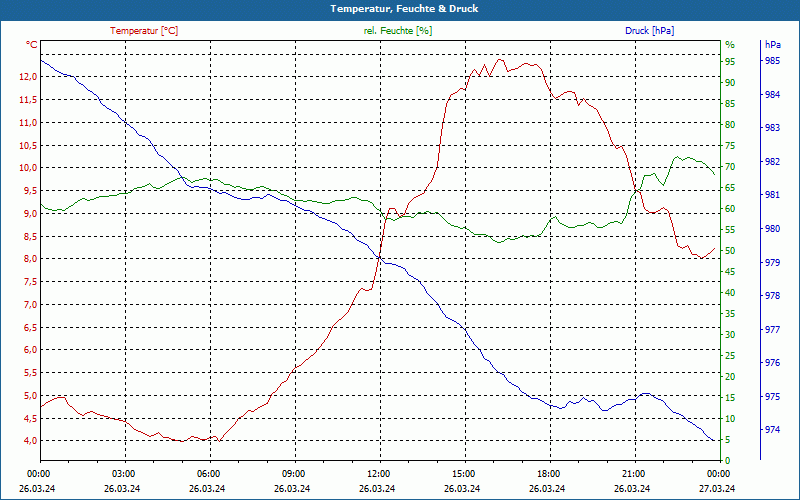This screenshot has width=800, height=500.
Task: Click the green '70' humidity axis value
Action: pos(730,167)
